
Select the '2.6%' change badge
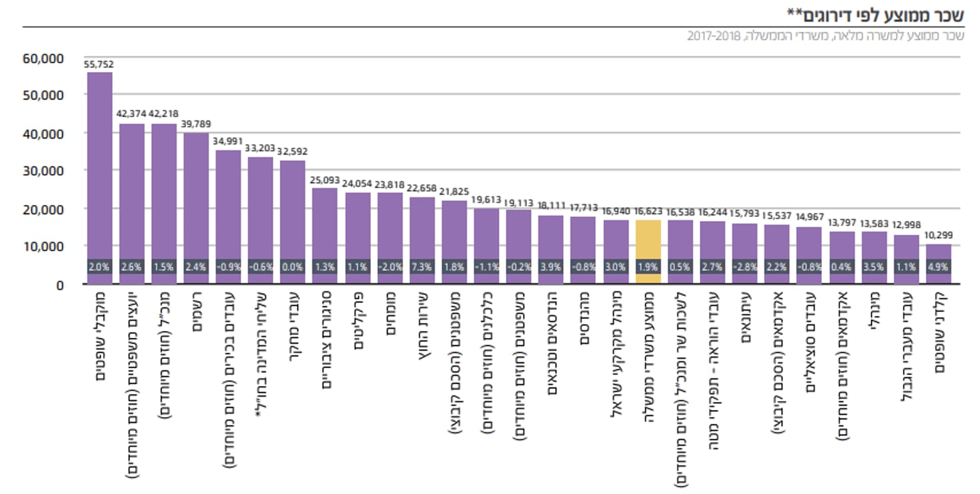point(132,267)
